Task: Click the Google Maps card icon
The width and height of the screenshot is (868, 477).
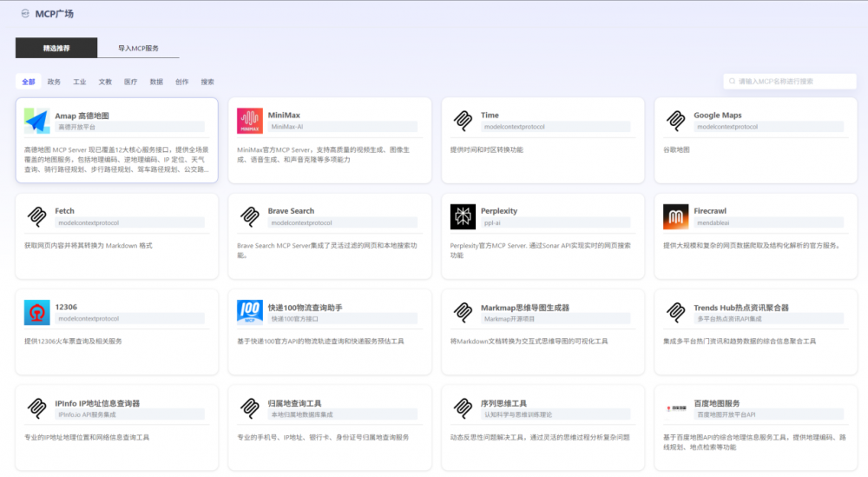Action: 676,121
